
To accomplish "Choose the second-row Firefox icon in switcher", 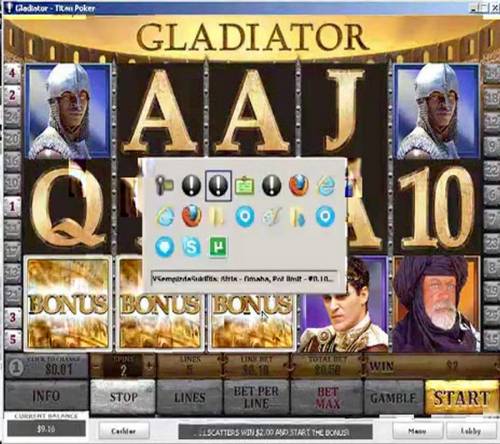I will pos(192,216).
